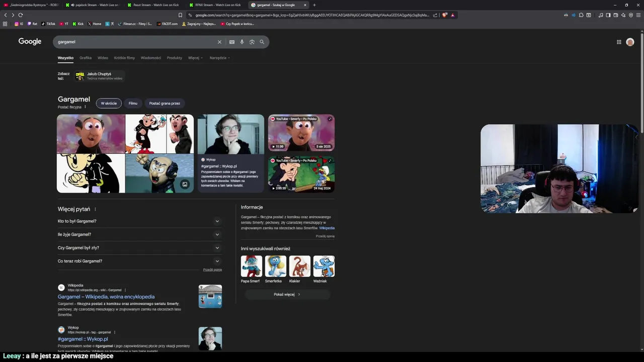Go back with the browser back arrow

coord(6,15)
